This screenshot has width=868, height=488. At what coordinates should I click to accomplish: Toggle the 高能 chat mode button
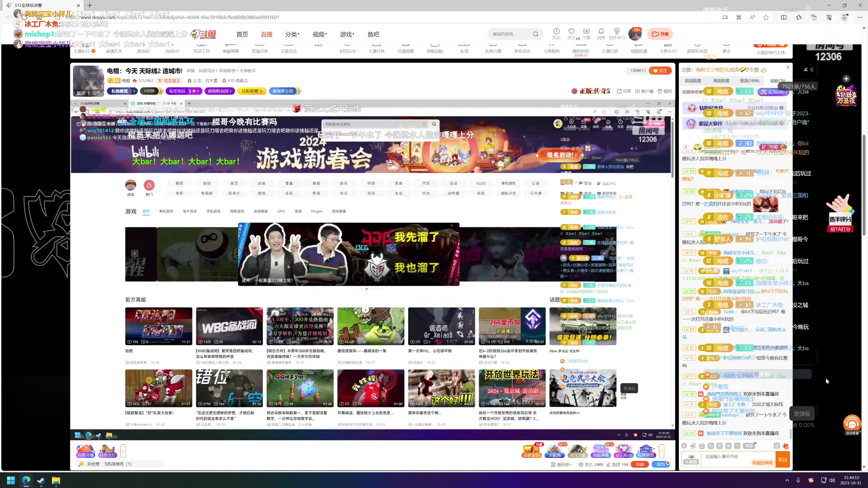point(749,446)
